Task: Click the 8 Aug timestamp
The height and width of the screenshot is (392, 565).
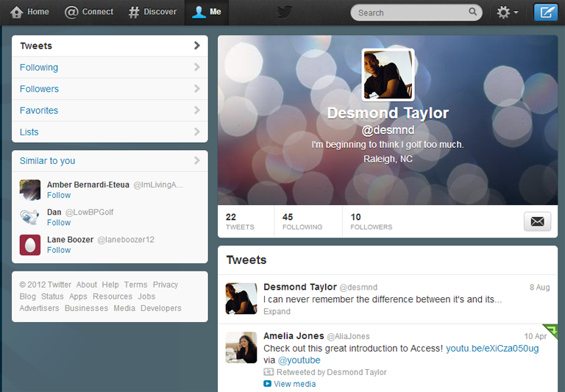Action: pyautogui.click(x=539, y=287)
